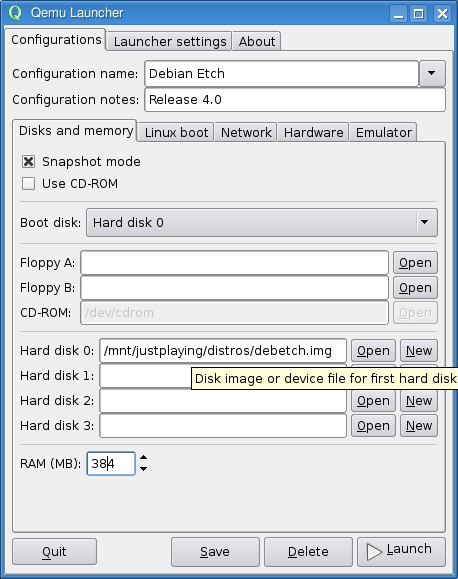Switch to the Linux boot tab
458x579 pixels.
(176, 132)
